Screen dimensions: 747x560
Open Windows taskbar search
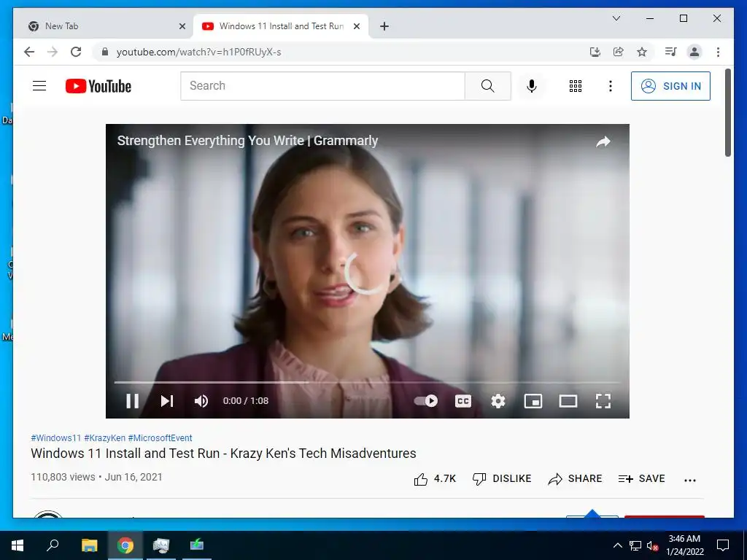pyautogui.click(x=53, y=545)
